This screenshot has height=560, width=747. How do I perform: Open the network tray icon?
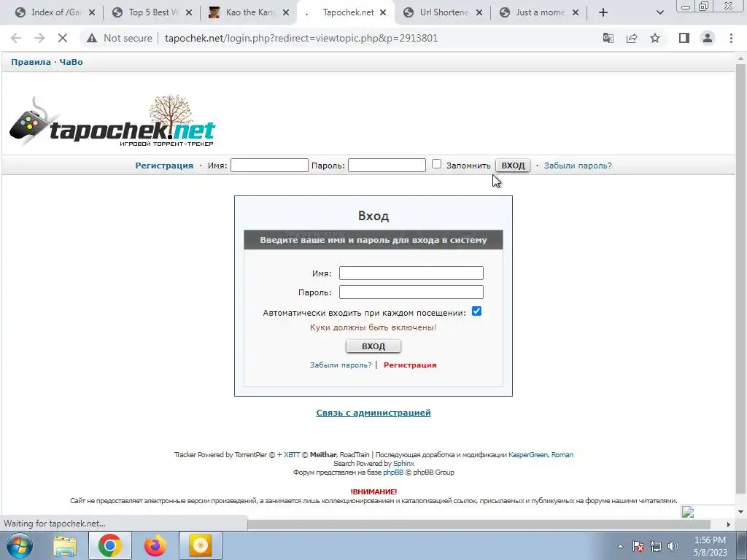(656, 546)
